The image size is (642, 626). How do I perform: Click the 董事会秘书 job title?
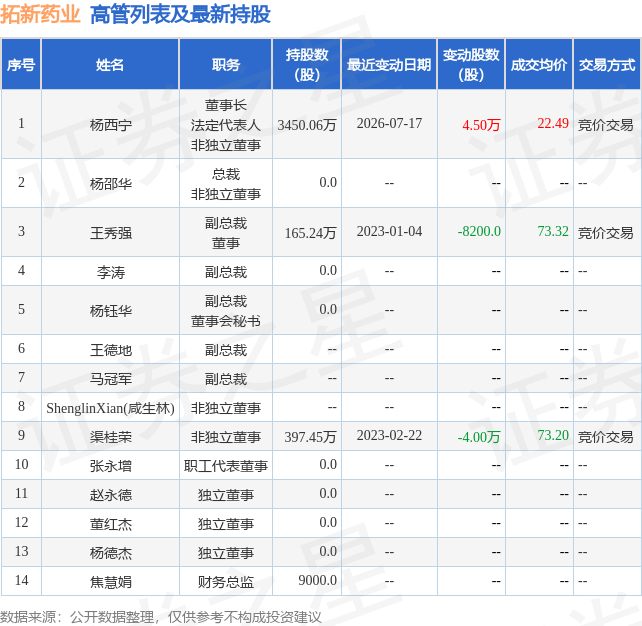pyautogui.click(x=226, y=321)
